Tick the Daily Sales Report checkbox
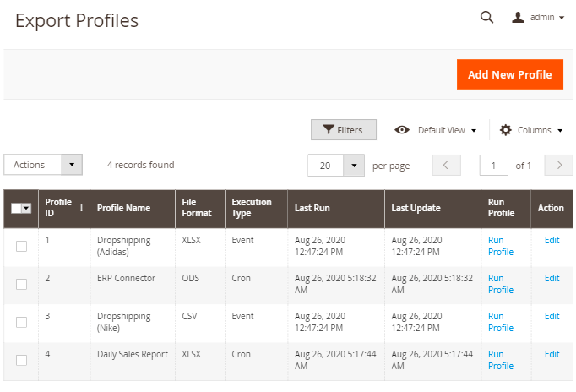The height and width of the screenshot is (392, 576). 21,360
